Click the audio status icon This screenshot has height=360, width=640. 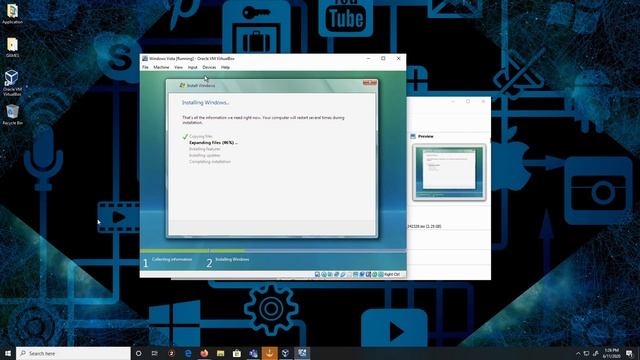coord(330,275)
